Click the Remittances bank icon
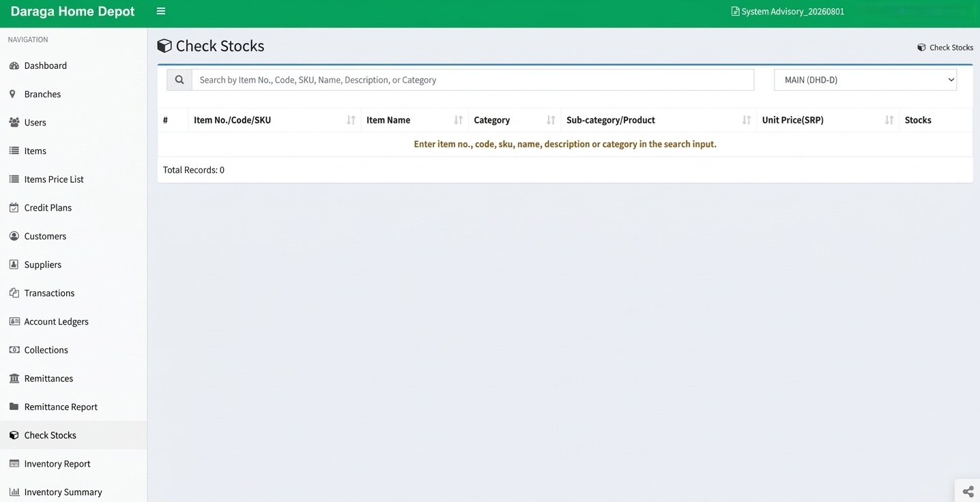Image resolution: width=980 pixels, height=502 pixels. (x=14, y=378)
